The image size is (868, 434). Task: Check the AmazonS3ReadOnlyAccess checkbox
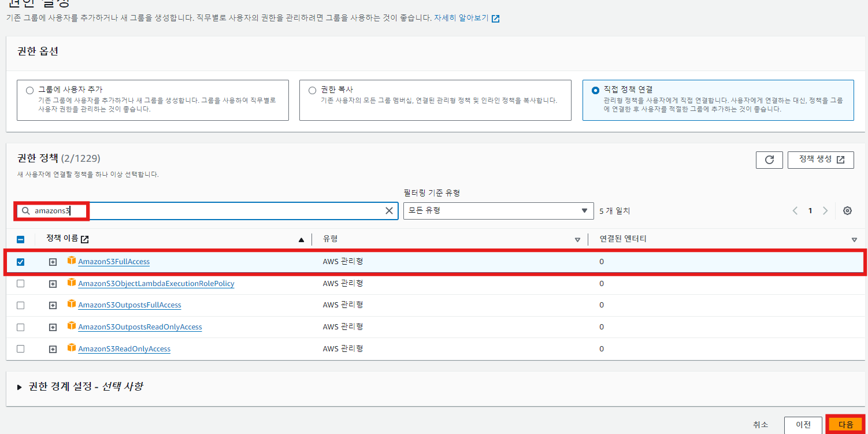click(21, 349)
